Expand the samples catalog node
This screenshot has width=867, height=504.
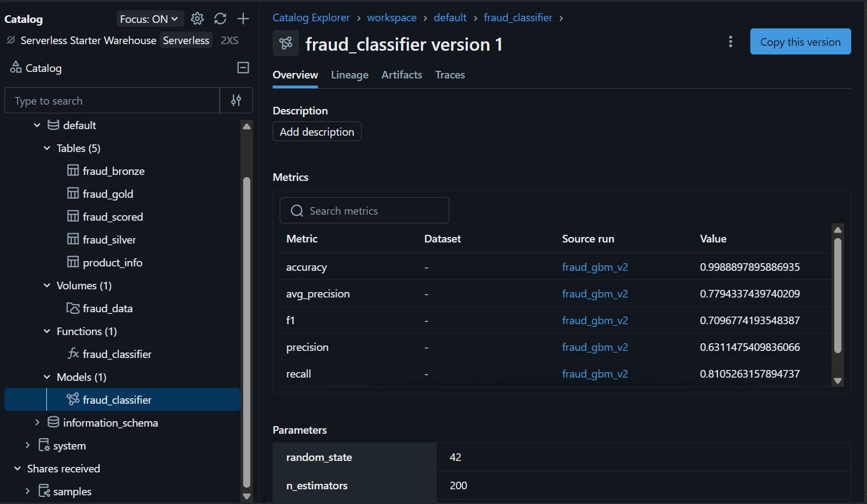click(x=27, y=491)
